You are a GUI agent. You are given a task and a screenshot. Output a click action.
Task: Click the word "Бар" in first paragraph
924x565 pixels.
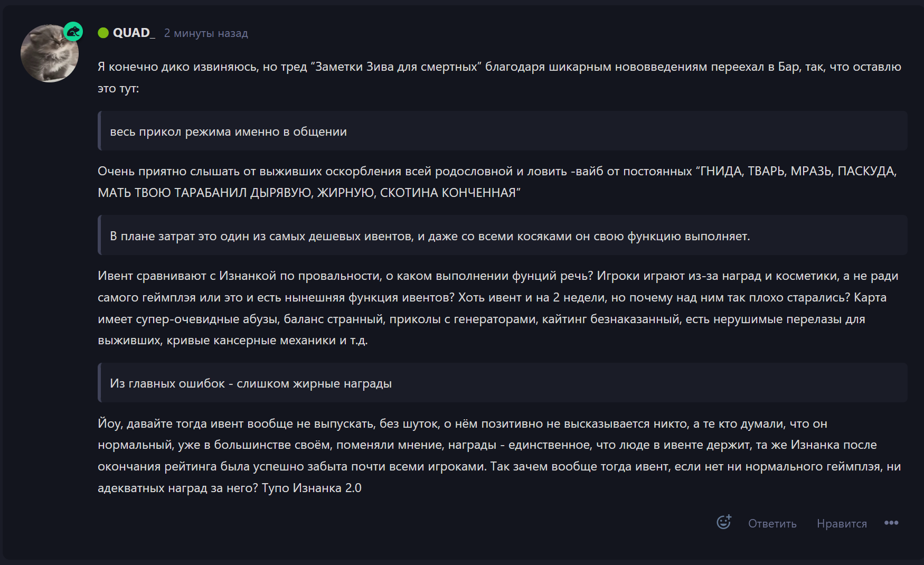[x=788, y=67]
